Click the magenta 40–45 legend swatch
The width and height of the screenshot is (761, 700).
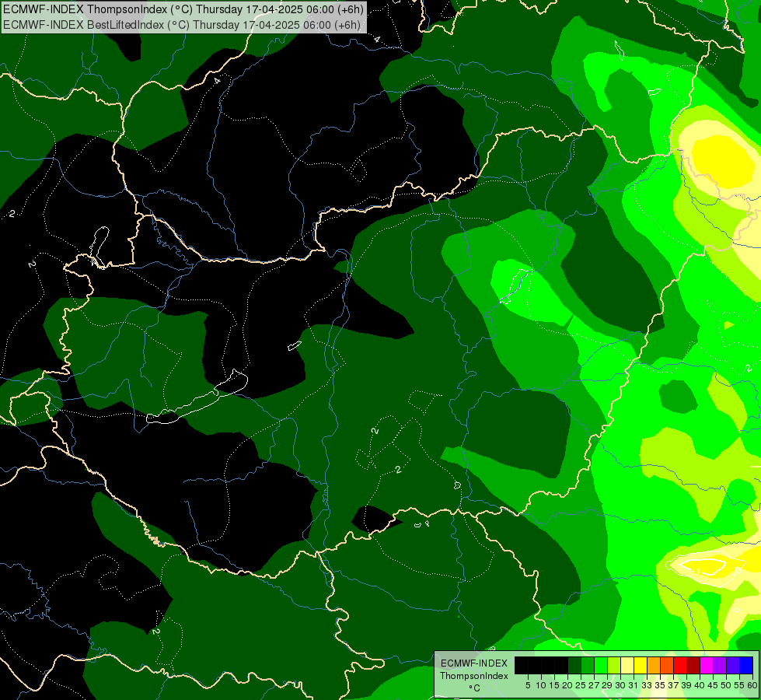tap(706, 665)
